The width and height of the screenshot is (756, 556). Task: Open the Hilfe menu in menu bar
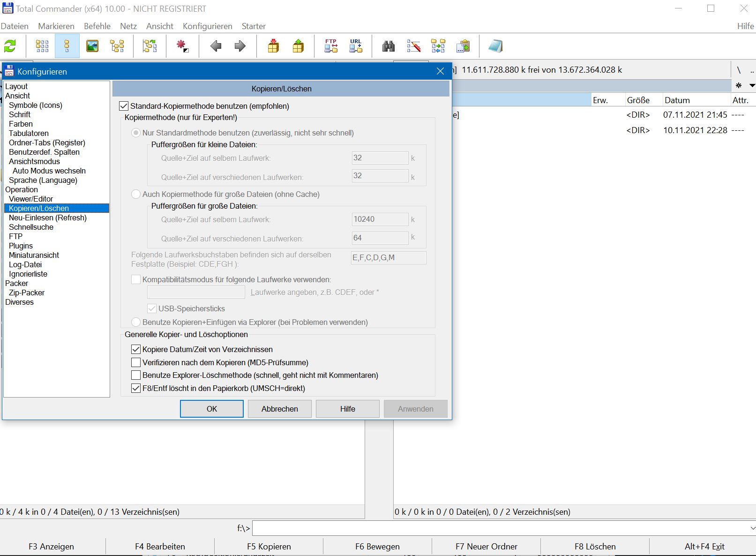tap(745, 26)
